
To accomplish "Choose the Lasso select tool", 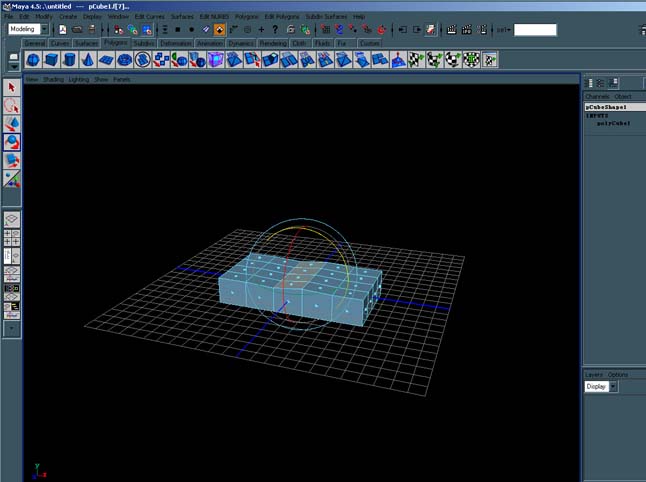I will 12,106.
